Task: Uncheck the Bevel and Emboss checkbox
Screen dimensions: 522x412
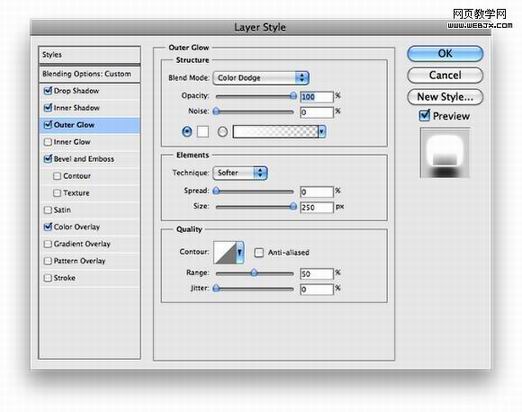Action: click(48, 159)
